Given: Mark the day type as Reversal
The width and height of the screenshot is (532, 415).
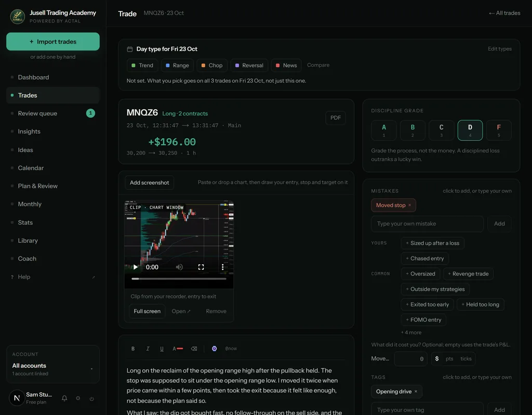Looking at the screenshot, I should click(x=249, y=65).
